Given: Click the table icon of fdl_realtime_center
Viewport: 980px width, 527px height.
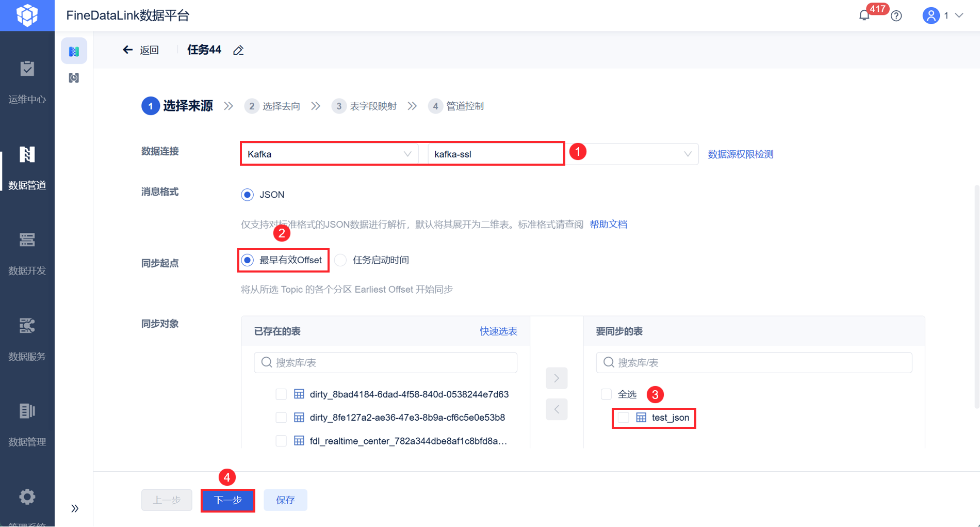Looking at the screenshot, I should click(x=299, y=441).
